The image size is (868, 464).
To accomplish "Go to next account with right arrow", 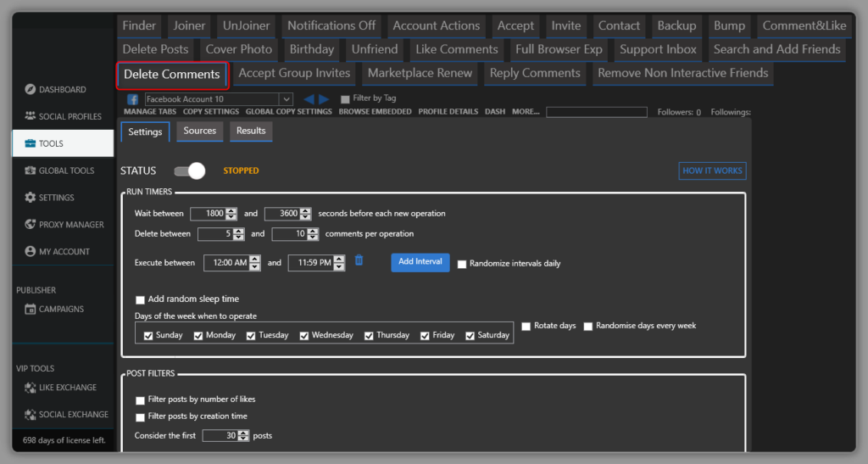I will [324, 99].
